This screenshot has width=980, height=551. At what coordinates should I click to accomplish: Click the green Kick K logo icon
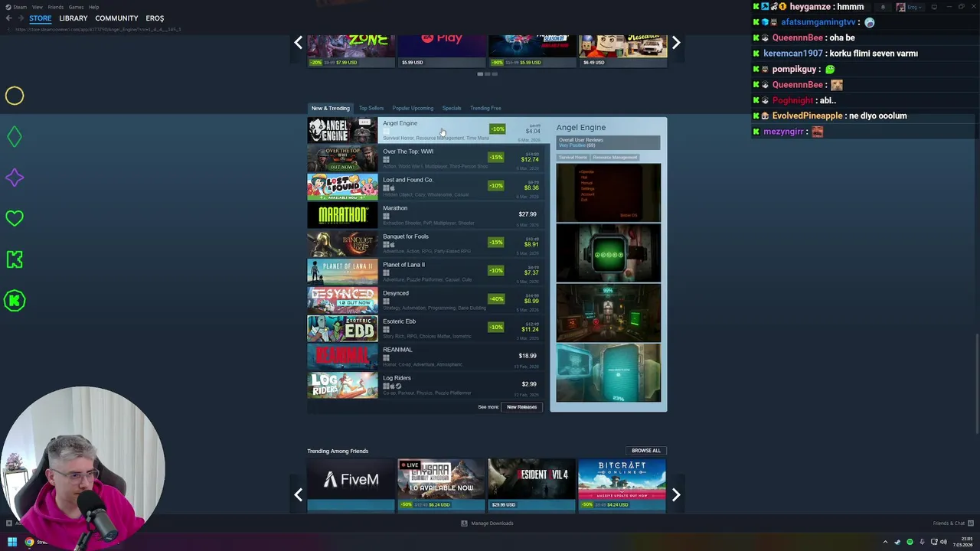coord(15,259)
